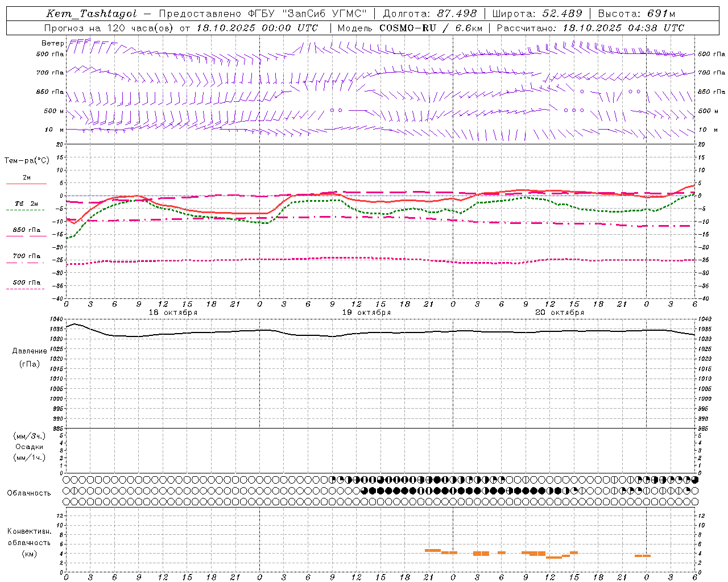Click the 19 октября date label
The image size is (728, 582).
point(366,313)
